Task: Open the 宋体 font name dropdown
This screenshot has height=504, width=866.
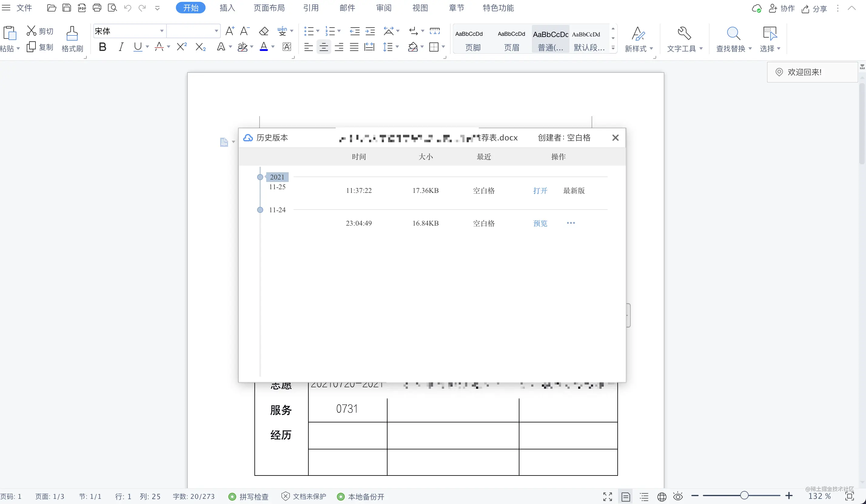Action: [162, 31]
